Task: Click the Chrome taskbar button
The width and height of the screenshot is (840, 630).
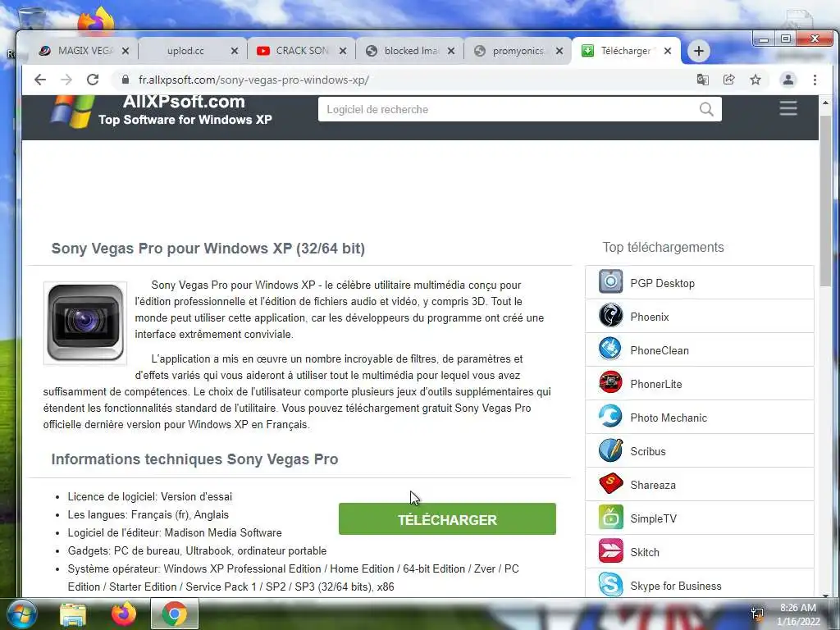Action: click(174, 614)
